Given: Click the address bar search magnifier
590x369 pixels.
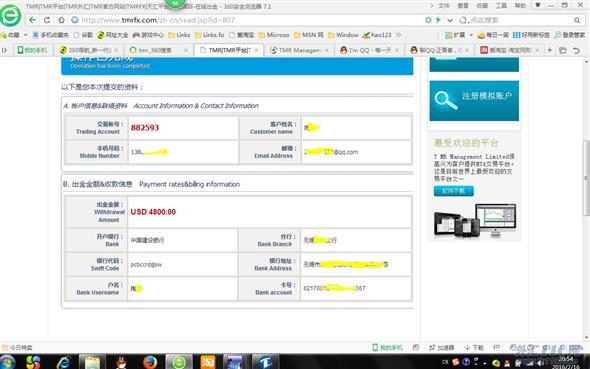Looking at the screenshot, I should (577, 20).
